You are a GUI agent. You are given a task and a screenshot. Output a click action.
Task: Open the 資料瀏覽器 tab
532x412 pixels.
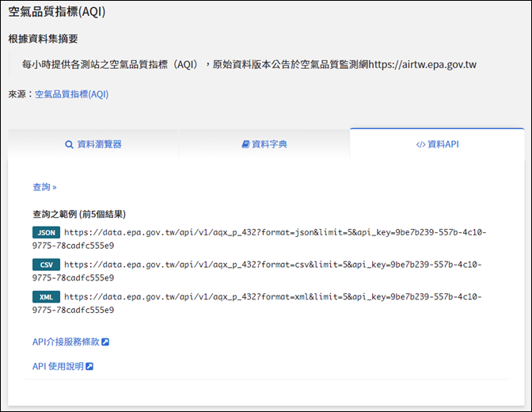point(93,144)
